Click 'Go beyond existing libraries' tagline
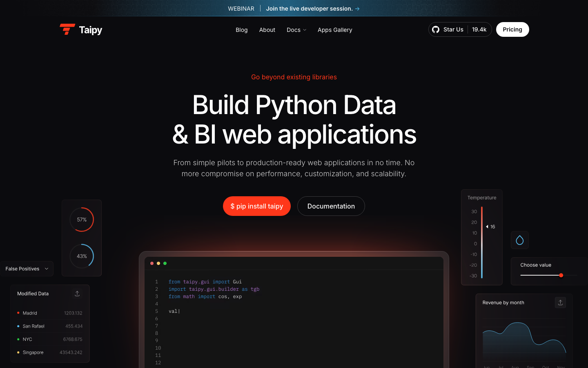Image resolution: width=588 pixels, height=368 pixels. (x=294, y=77)
